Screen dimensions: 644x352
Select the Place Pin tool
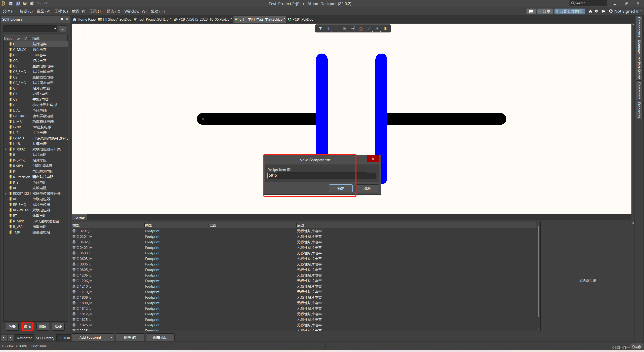point(353,28)
